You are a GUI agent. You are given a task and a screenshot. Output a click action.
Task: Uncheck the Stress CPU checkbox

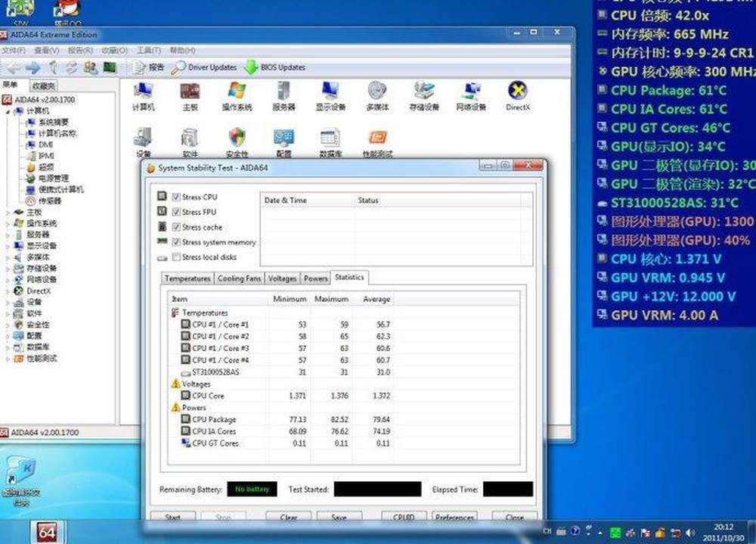(x=176, y=197)
